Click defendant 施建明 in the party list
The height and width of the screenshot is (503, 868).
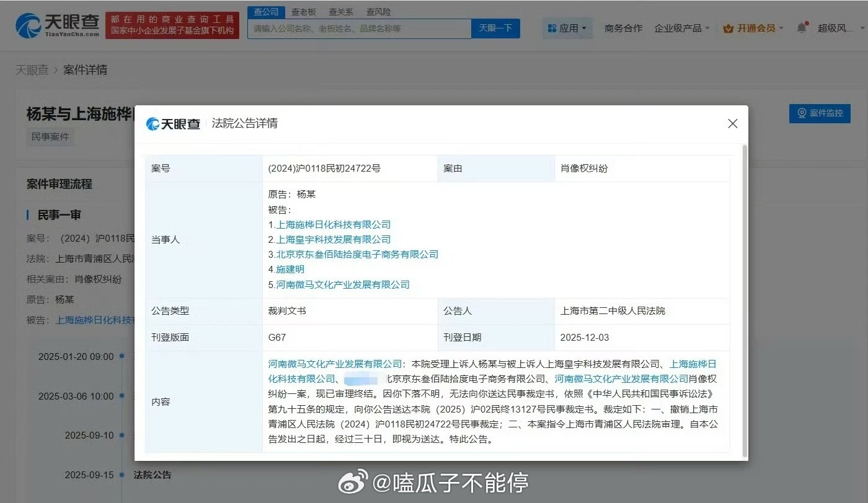point(290,269)
